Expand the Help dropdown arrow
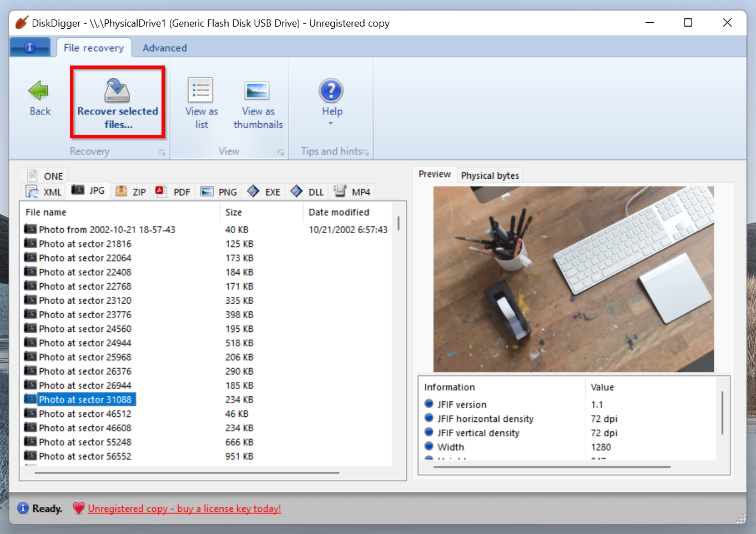 point(331,123)
